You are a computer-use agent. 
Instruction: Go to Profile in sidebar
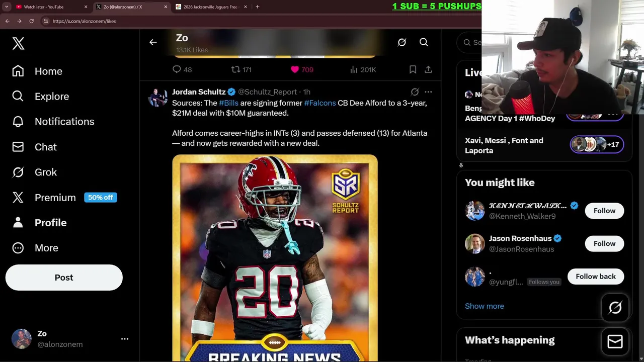(x=39, y=223)
